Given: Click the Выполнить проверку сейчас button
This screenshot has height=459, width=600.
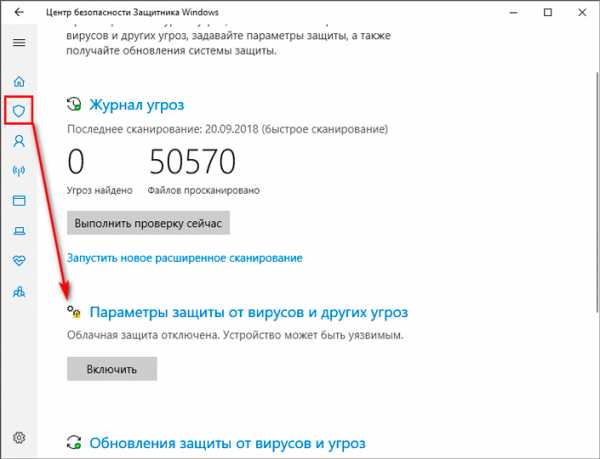Looking at the screenshot, I should click(x=148, y=223).
